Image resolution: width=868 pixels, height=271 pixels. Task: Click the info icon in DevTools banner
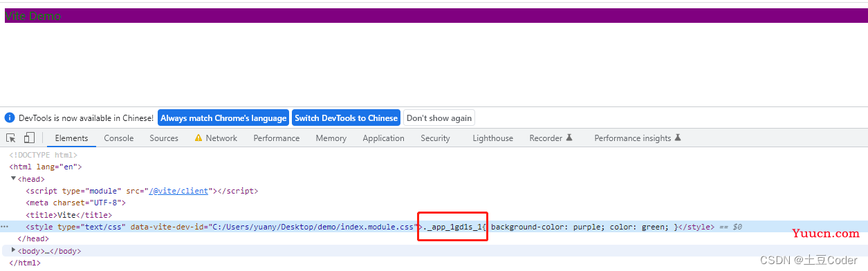(x=10, y=118)
